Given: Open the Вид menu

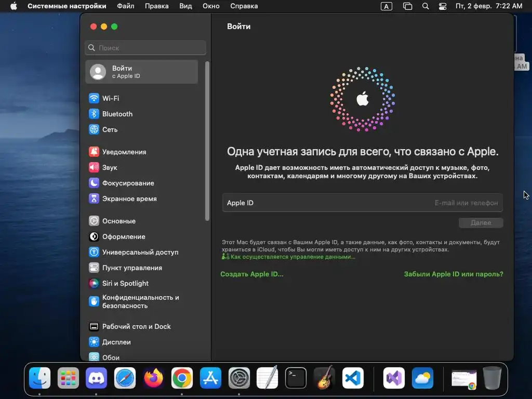Looking at the screenshot, I should click(185, 6).
